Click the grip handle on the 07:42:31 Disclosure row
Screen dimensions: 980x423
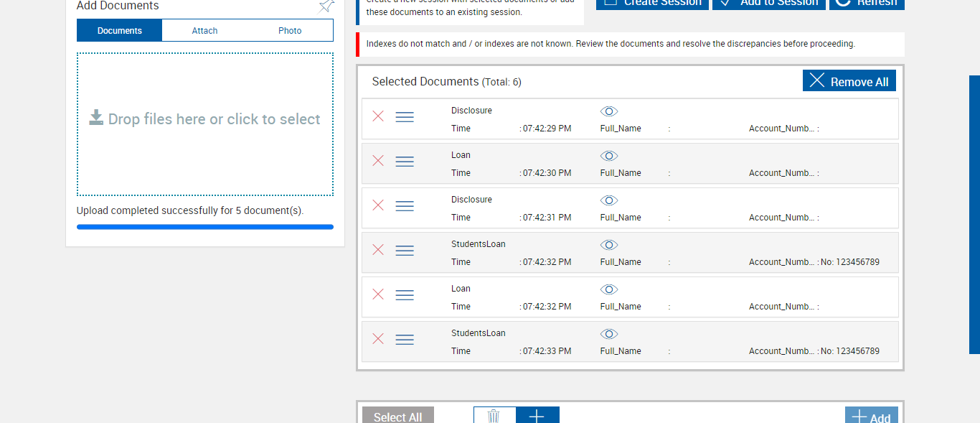[x=405, y=205]
